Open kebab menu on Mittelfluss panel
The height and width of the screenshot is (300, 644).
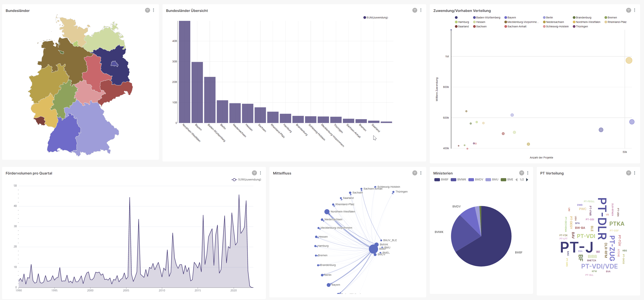click(x=421, y=173)
